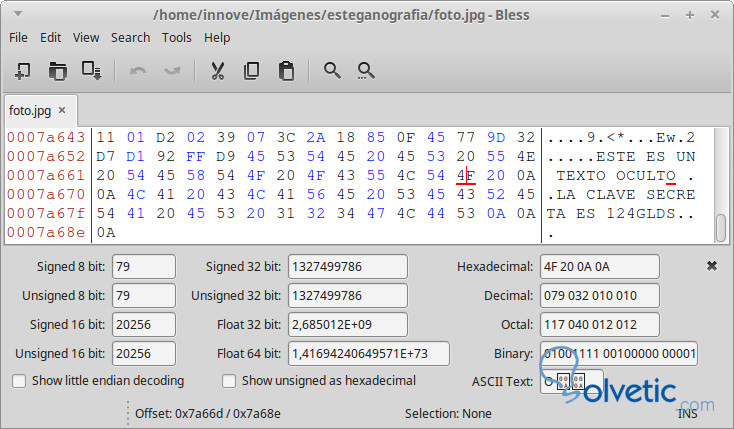Click offset address 0007a67f
734x429 pixels.
coord(46,213)
